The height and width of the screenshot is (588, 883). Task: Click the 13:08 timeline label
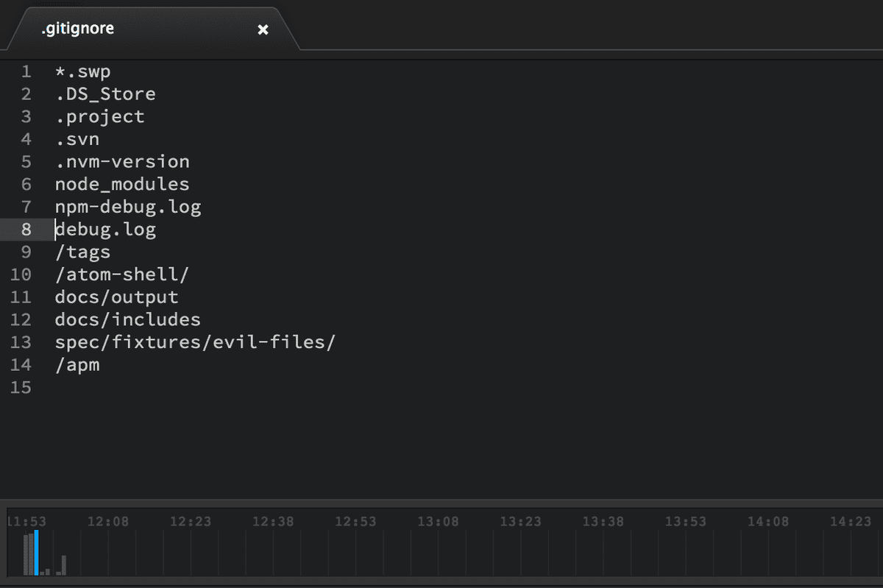[438, 522]
